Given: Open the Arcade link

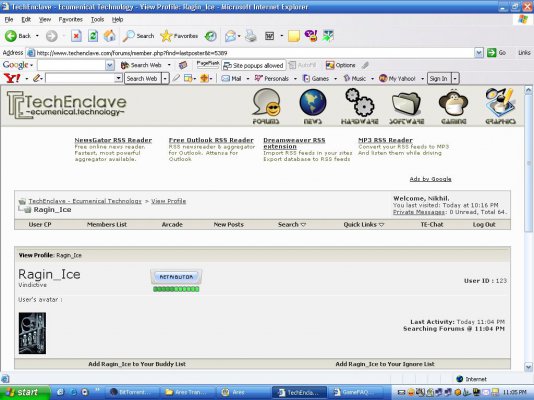Looking at the screenshot, I should click(172, 224).
